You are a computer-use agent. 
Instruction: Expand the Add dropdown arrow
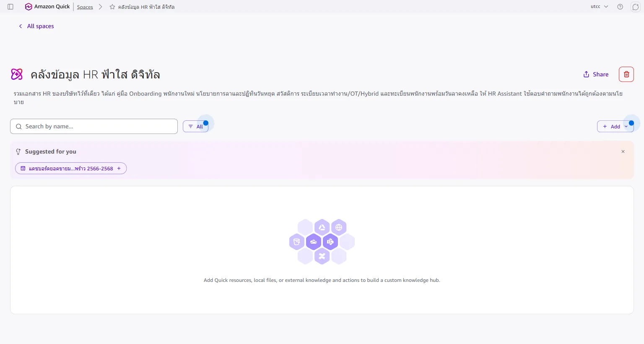point(626,126)
